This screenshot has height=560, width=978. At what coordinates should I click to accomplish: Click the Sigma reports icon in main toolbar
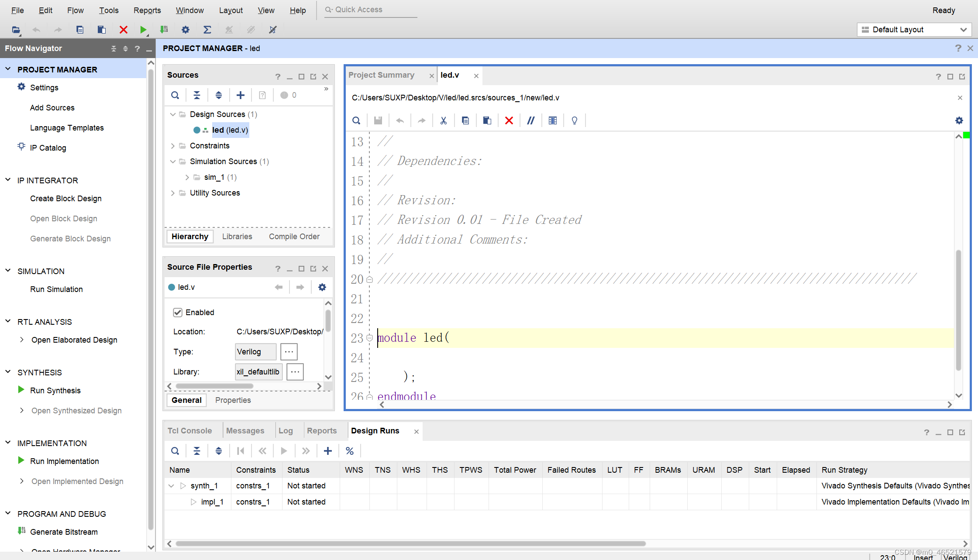[x=207, y=30]
